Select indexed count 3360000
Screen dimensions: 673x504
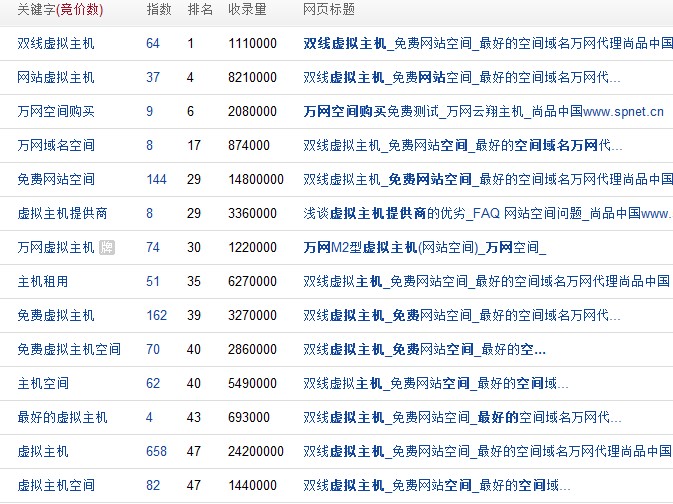coord(252,213)
